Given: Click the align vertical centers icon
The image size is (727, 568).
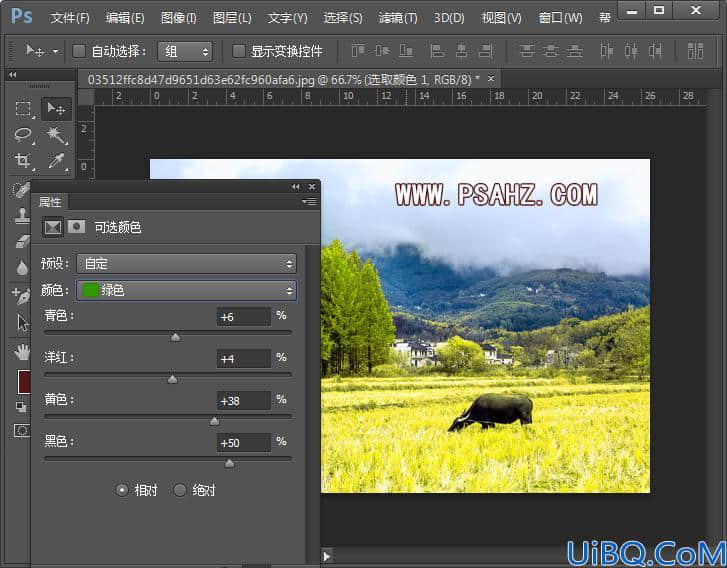Looking at the screenshot, I should (x=382, y=51).
